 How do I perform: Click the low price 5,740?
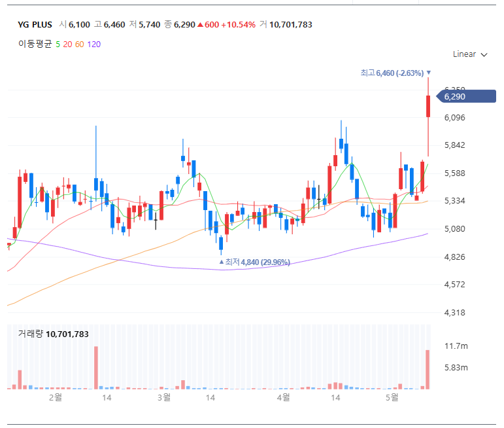150,25
